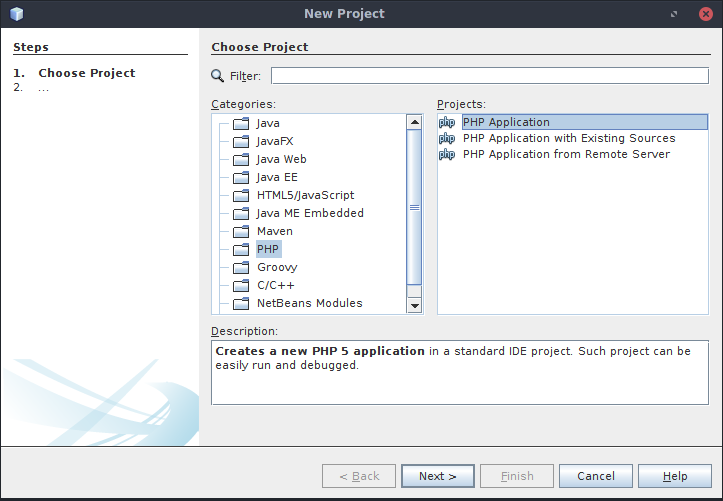The width and height of the screenshot is (723, 501).
Task: Focus the Filter text field
Action: pyautogui.click(x=490, y=76)
